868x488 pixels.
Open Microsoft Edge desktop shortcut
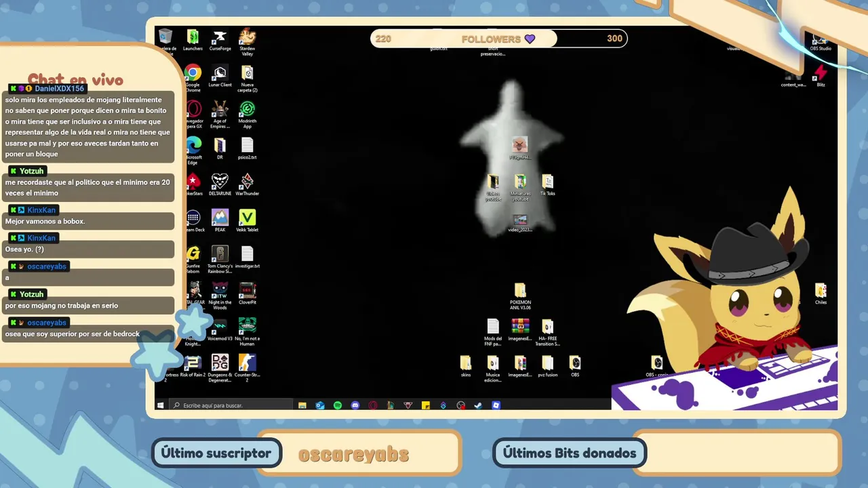click(x=193, y=150)
